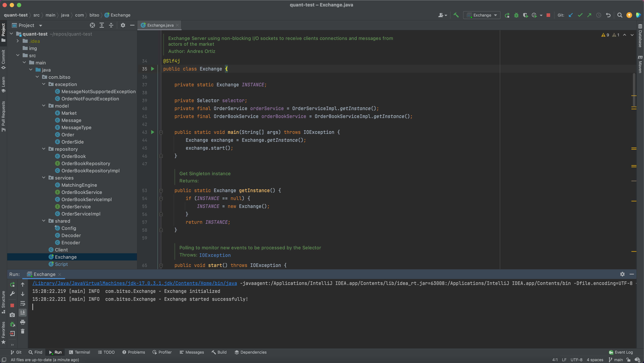644x363 pixels.
Task: Collapse All in Project panel
Action: tap(111, 25)
